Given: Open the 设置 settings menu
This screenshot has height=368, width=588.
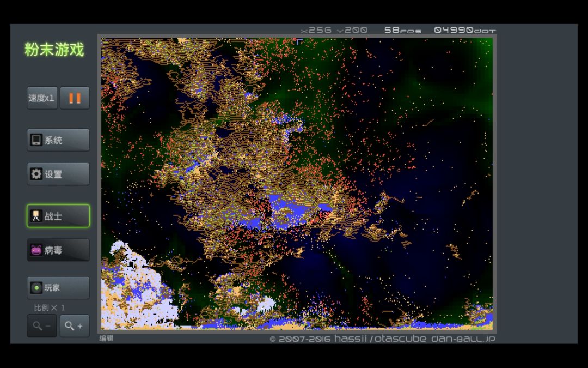Looking at the screenshot, I should [58, 174].
